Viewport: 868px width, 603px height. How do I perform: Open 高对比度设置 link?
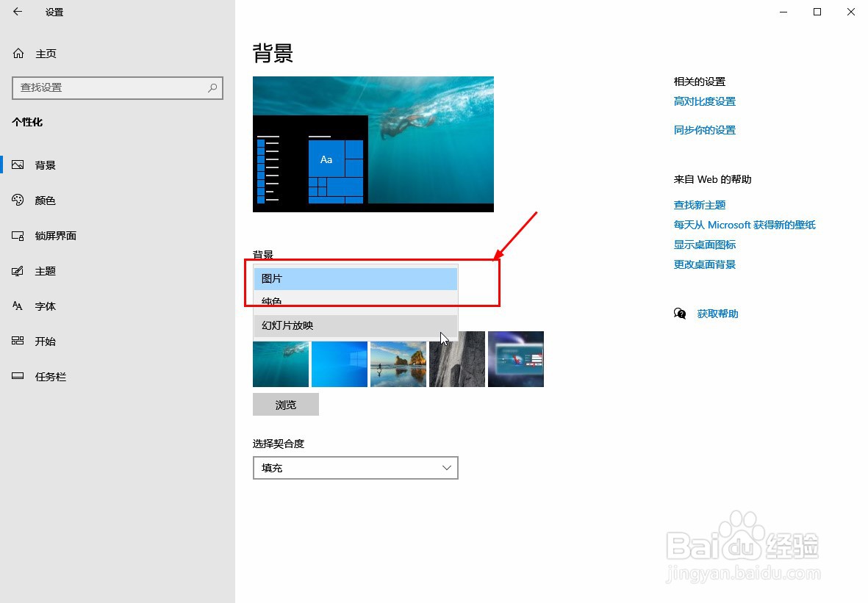tap(704, 101)
